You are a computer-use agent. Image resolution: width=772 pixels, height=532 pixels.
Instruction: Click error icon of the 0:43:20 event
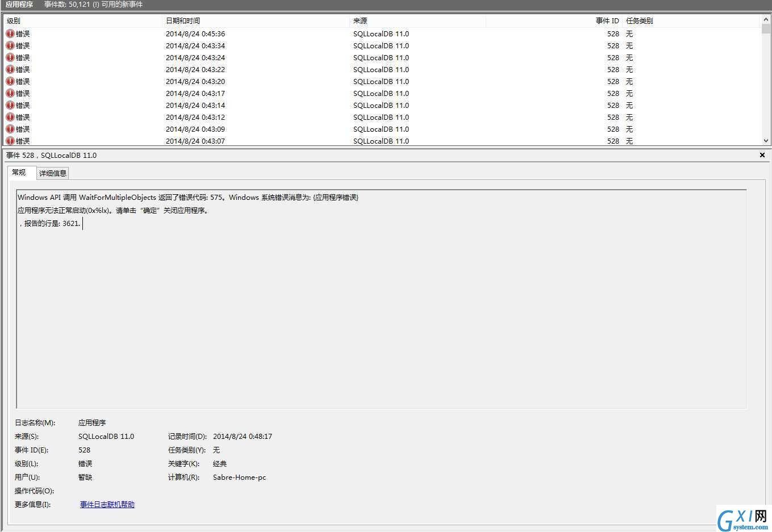(x=10, y=81)
